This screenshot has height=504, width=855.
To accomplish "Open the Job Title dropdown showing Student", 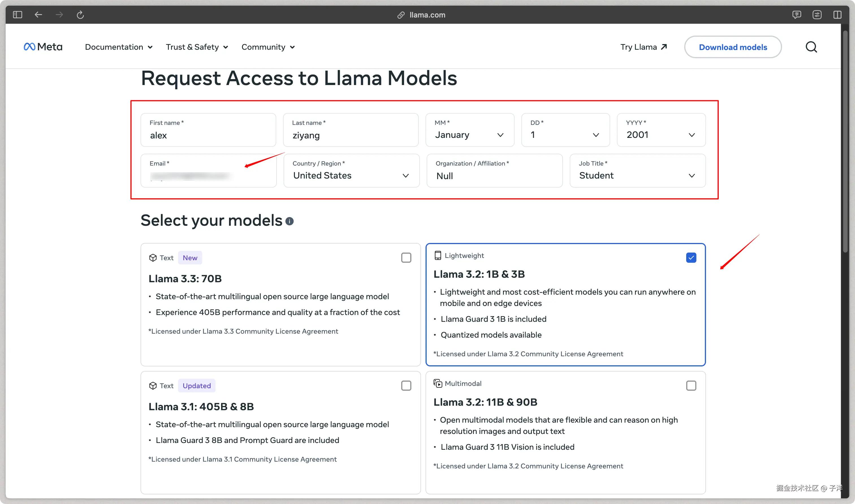I will point(637,171).
